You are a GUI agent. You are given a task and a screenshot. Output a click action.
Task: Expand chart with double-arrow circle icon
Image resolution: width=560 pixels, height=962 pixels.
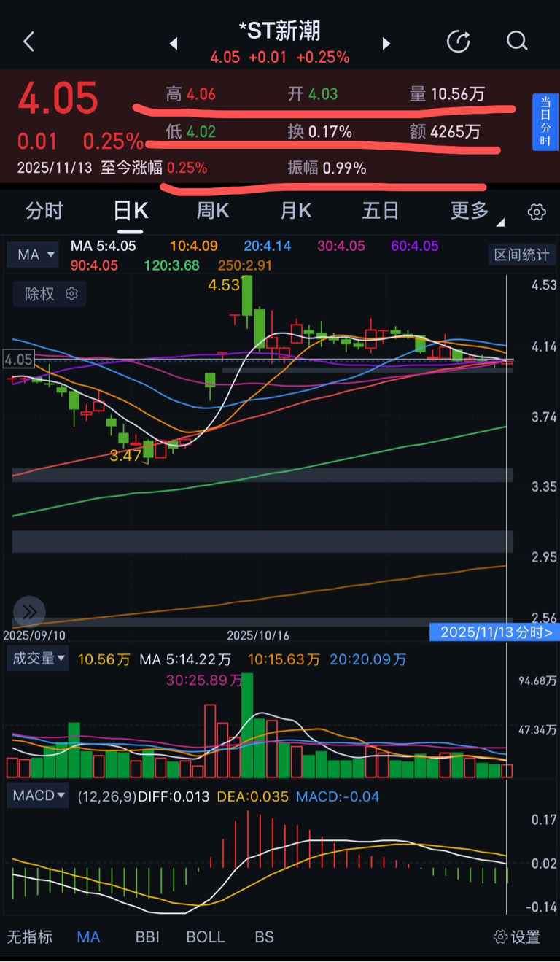coord(29,611)
